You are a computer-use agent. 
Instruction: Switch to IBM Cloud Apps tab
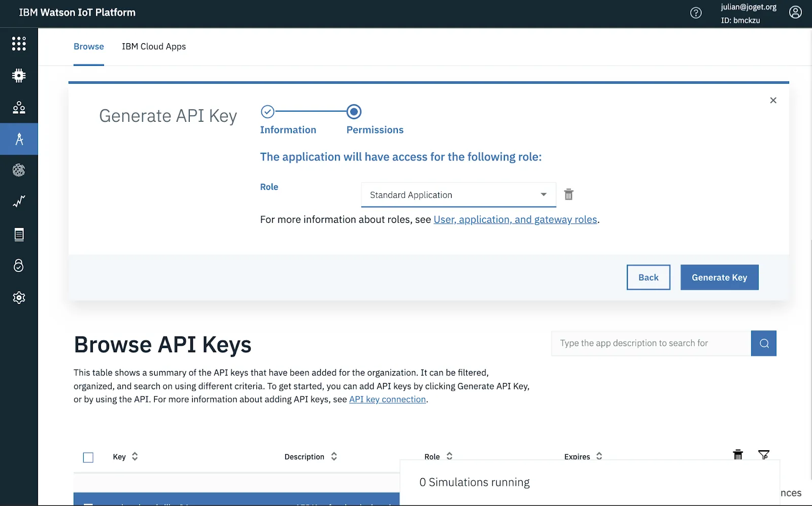154,47
